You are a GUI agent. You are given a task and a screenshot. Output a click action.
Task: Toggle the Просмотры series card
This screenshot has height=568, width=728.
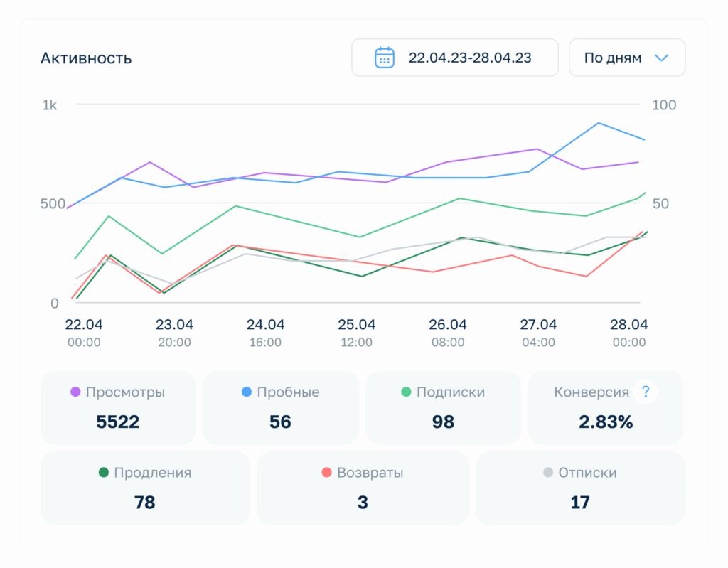(x=118, y=407)
